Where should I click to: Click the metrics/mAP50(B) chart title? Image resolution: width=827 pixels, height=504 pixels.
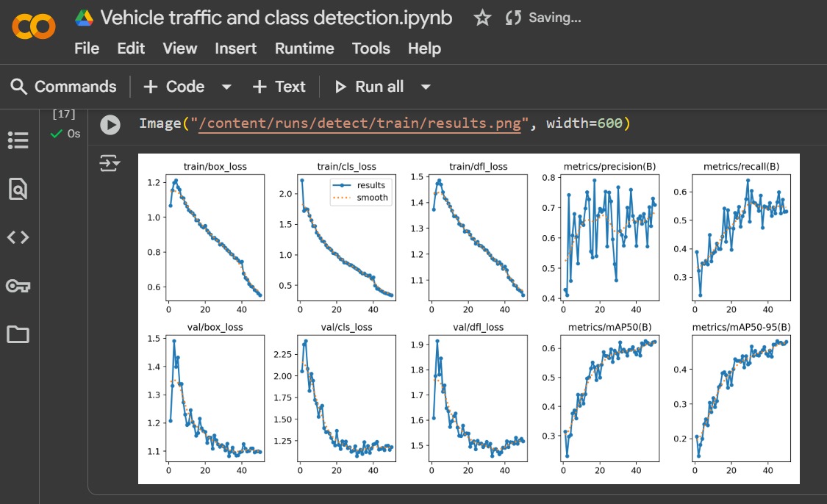pyautogui.click(x=609, y=328)
